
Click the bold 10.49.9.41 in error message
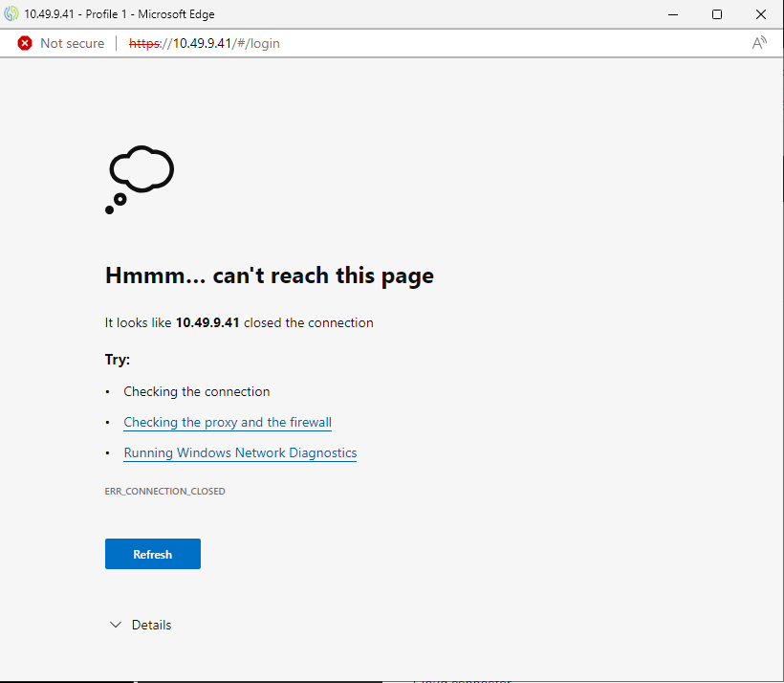point(207,322)
